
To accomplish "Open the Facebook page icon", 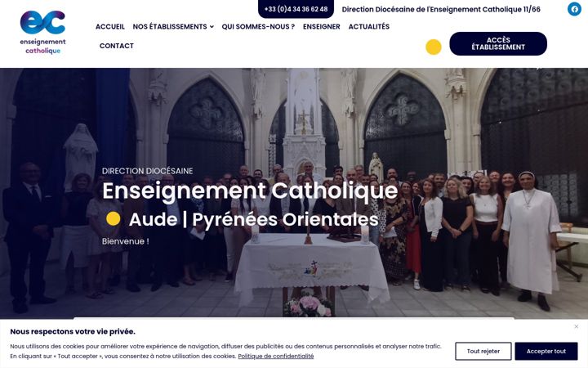I will (x=574, y=9).
